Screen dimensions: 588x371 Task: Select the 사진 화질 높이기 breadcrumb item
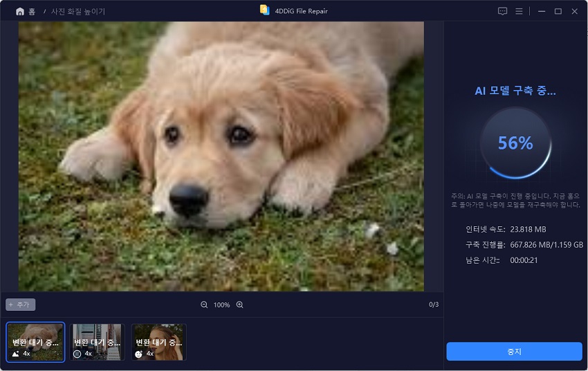point(79,12)
